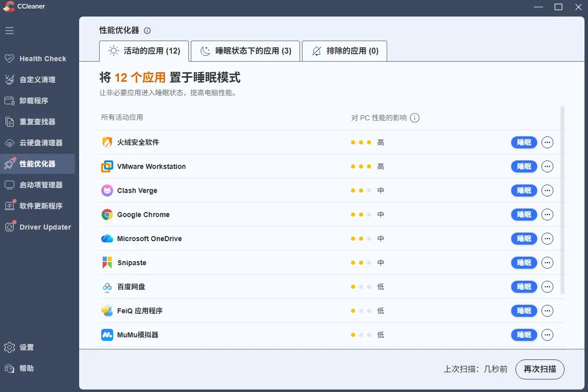588x392 pixels.
Task: Put 火绒安全软件 to sleep
Action: tap(524, 142)
